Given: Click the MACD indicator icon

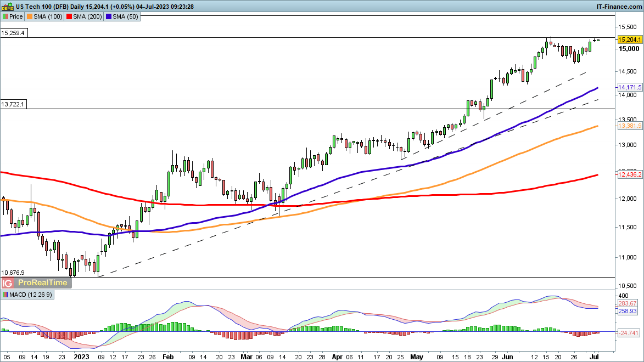Looking at the screenshot, I should (x=5, y=295).
